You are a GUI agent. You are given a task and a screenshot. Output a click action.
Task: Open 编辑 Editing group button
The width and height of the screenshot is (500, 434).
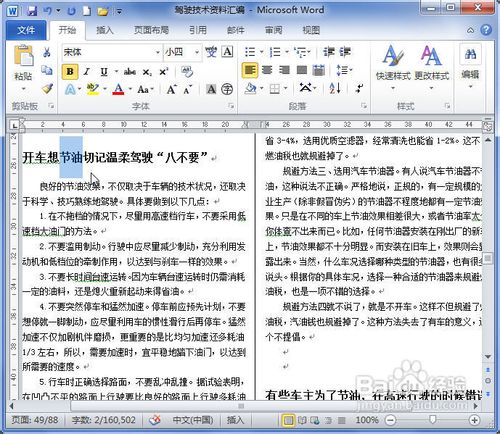coord(470,66)
